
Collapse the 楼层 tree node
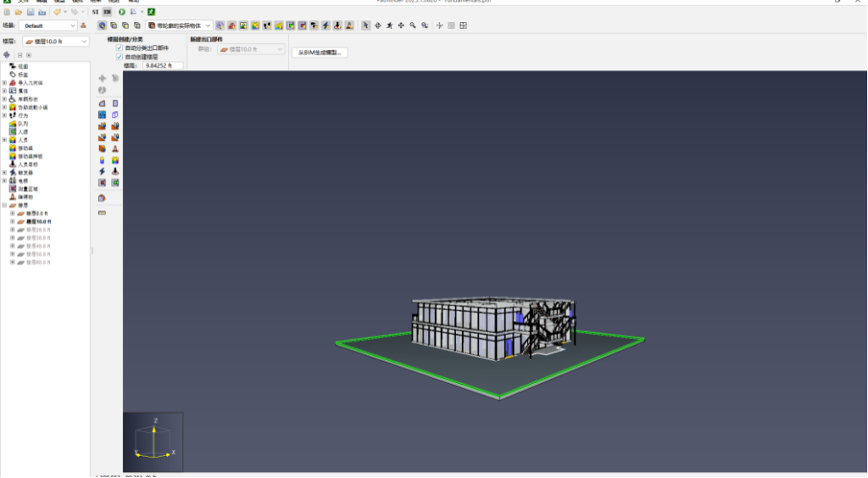4,205
